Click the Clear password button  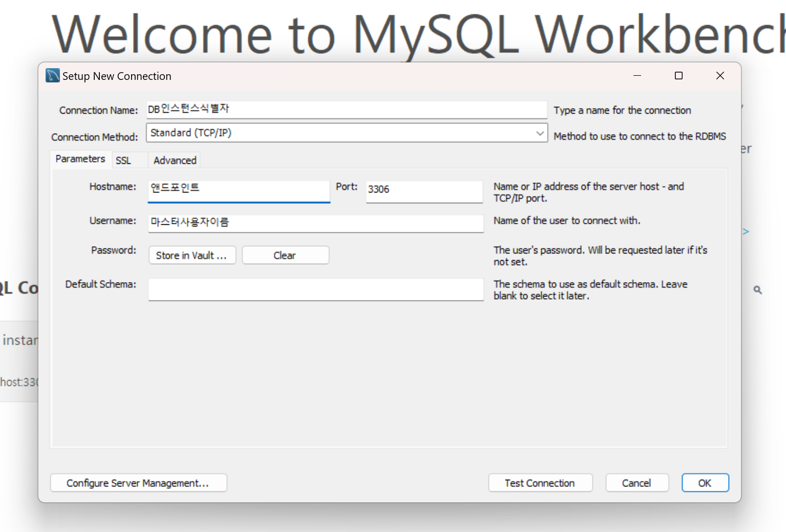point(285,255)
